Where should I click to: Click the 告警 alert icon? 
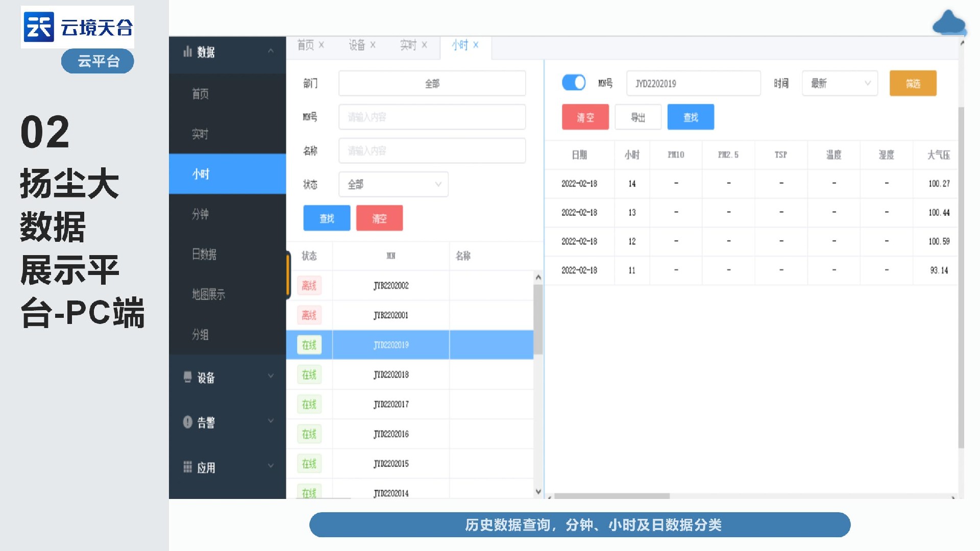tap(187, 422)
